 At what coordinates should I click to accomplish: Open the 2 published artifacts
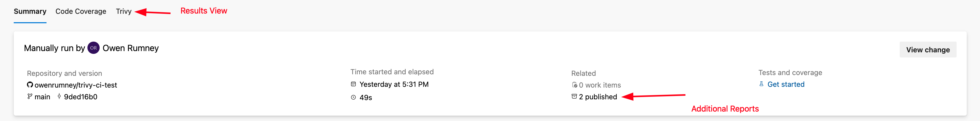point(598,97)
